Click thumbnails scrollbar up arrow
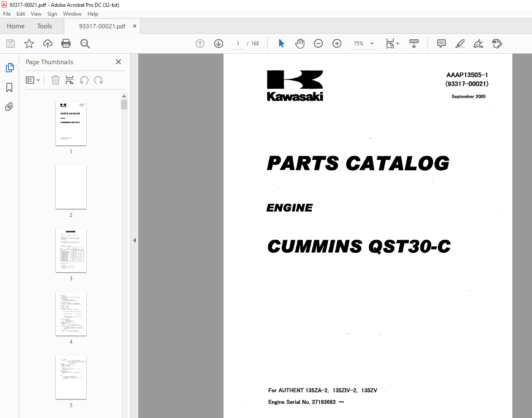This screenshot has height=418, width=532. coord(124,96)
